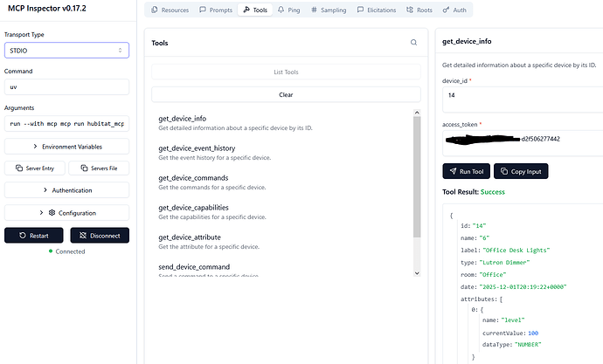Open the Transport Type STDIO dropdown
Screen dimensions: 603x364
[x=66, y=51]
